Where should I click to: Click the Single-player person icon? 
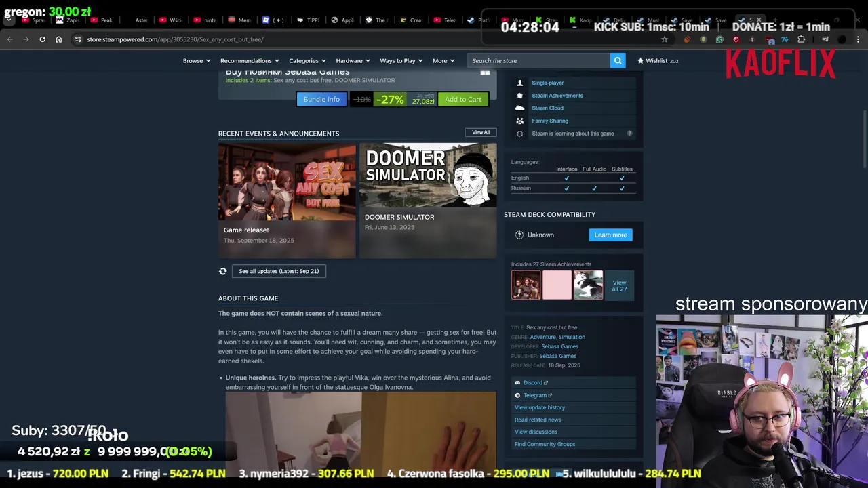point(519,83)
